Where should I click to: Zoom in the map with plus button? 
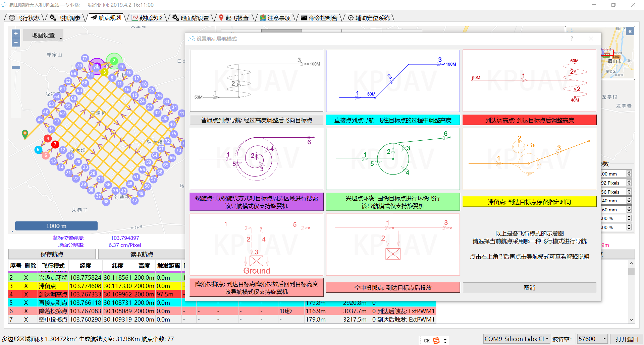tap(16, 34)
